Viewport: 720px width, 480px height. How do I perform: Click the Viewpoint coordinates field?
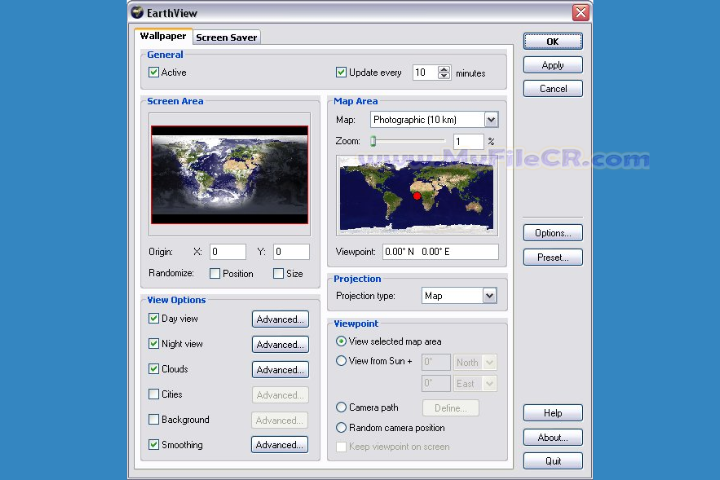(x=440, y=252)
